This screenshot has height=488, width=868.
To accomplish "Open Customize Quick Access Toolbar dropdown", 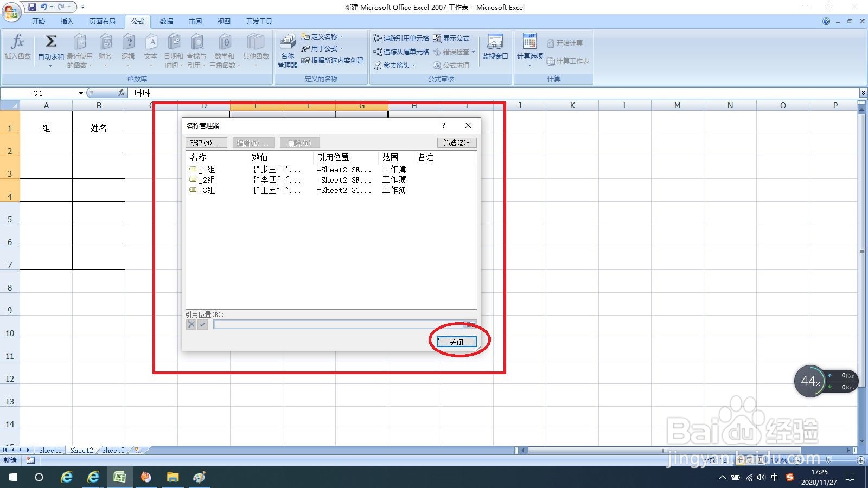I will (x=82, y=7).
